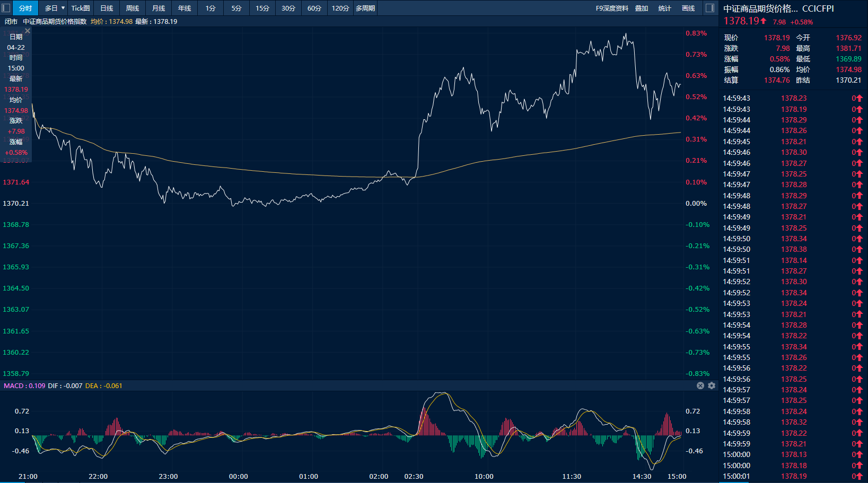
Task: Switch to the 分时 intraday view
Action: coord(25,8)
